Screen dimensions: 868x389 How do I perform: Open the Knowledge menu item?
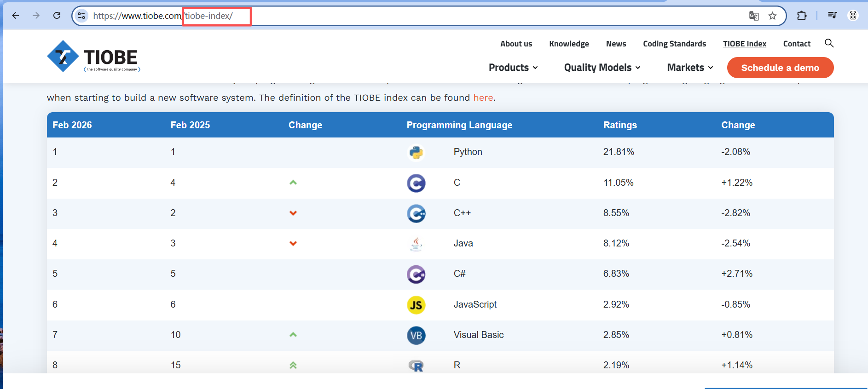pos(569,44)
